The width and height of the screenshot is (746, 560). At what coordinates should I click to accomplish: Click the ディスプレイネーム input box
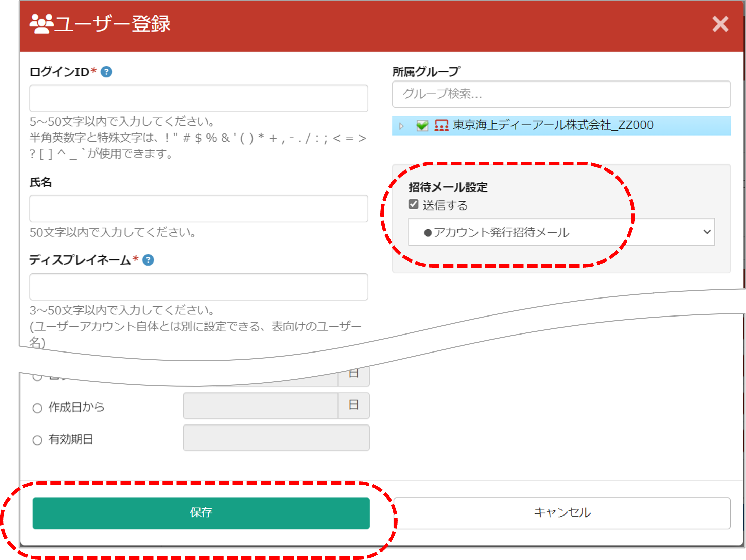click(198, 287)
